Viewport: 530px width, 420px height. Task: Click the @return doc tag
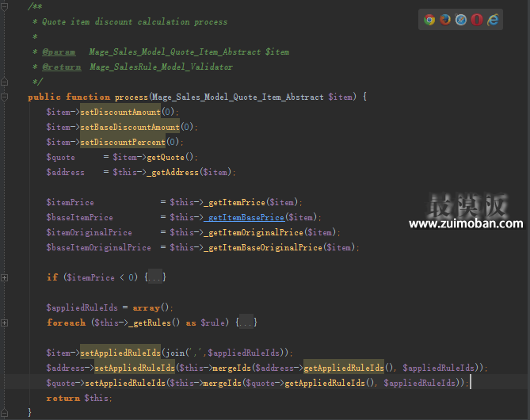coord(62,67)
